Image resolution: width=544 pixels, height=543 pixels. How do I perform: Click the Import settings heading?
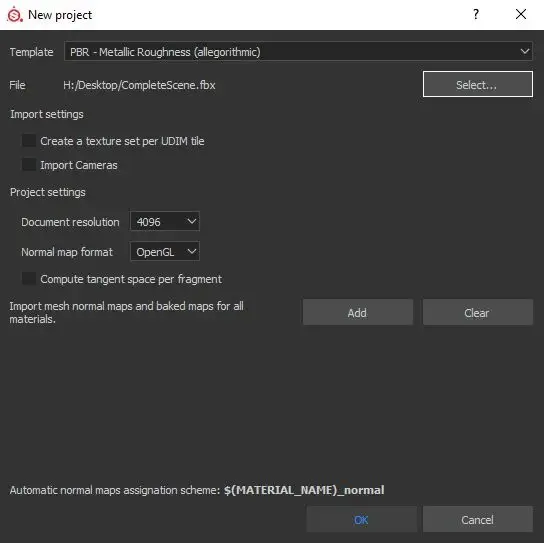point(47,114)
